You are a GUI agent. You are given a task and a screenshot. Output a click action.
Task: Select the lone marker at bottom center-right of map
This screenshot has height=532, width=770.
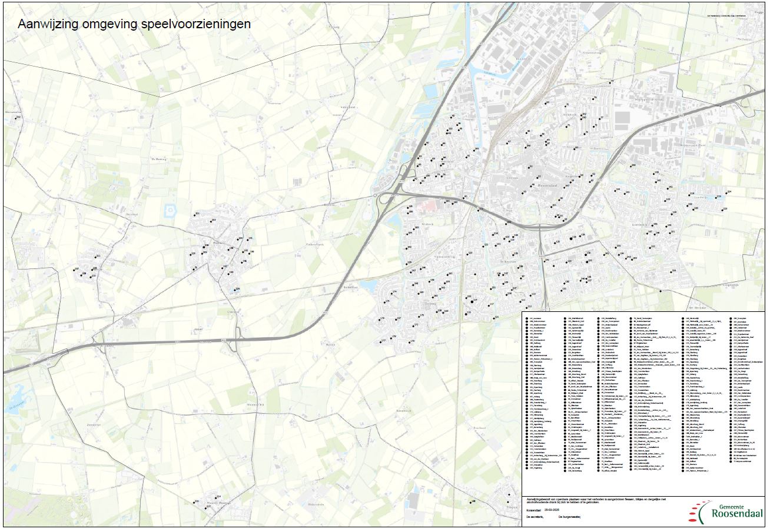pos(470,503)
